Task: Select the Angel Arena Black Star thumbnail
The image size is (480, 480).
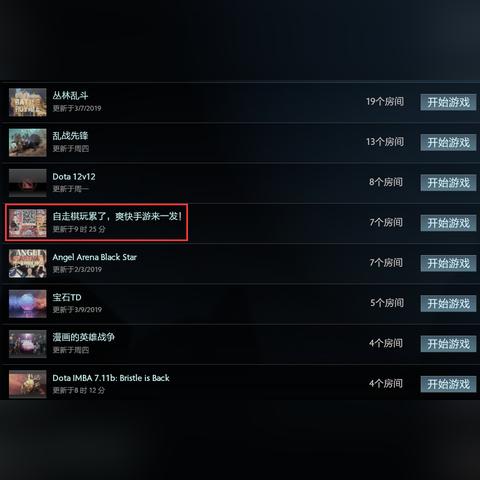Action: (28, 263)
